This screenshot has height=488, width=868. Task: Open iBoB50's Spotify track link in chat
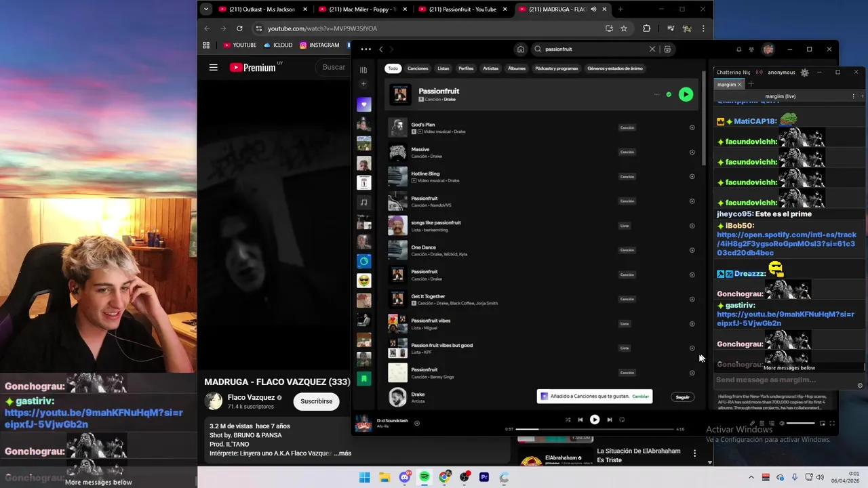(787, 244)
